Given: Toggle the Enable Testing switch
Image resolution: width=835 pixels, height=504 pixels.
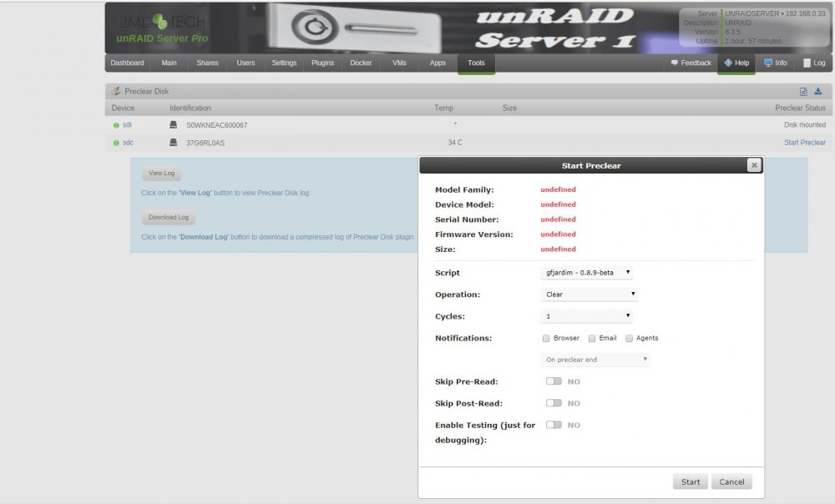Looking at the screenshot, I should click(554, 425).
